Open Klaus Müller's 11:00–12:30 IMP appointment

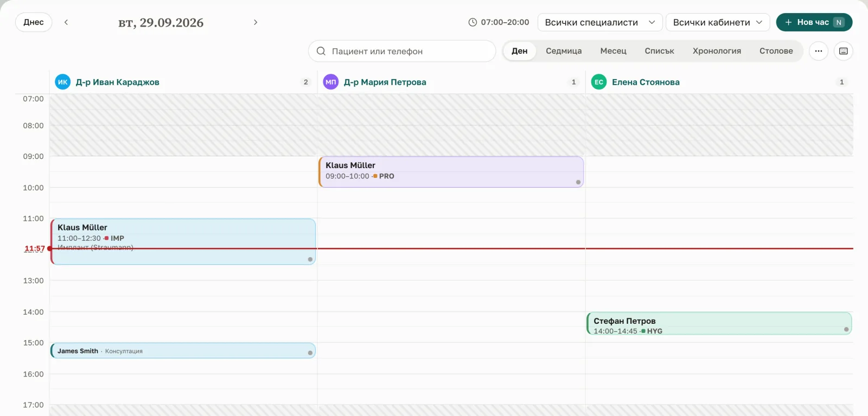click(183, 241)
